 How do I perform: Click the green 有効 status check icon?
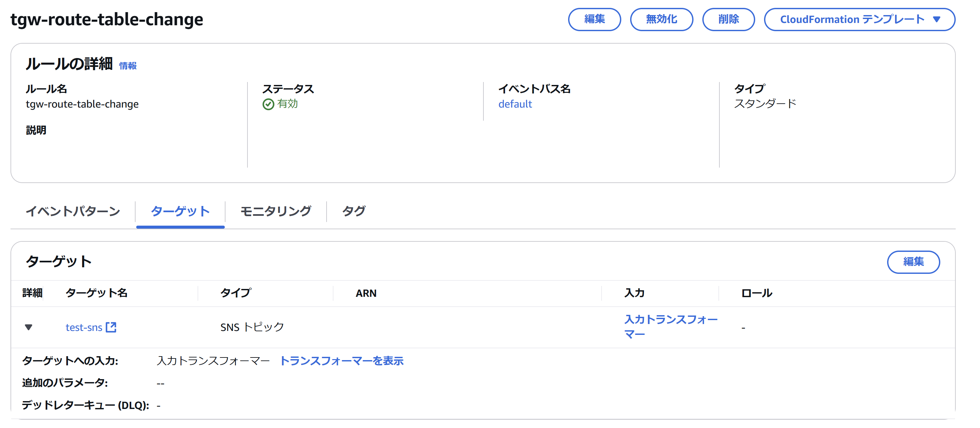pos(268,104)
